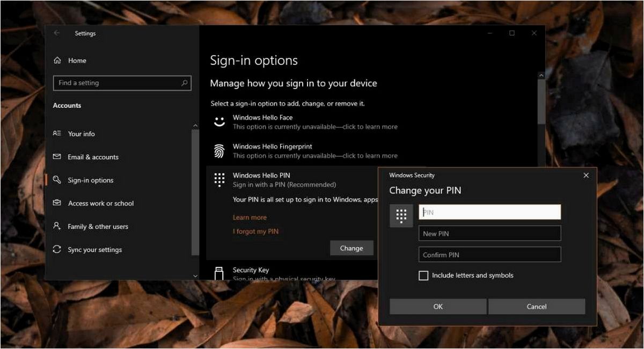Click the Family & other users icon

(57, 226)
